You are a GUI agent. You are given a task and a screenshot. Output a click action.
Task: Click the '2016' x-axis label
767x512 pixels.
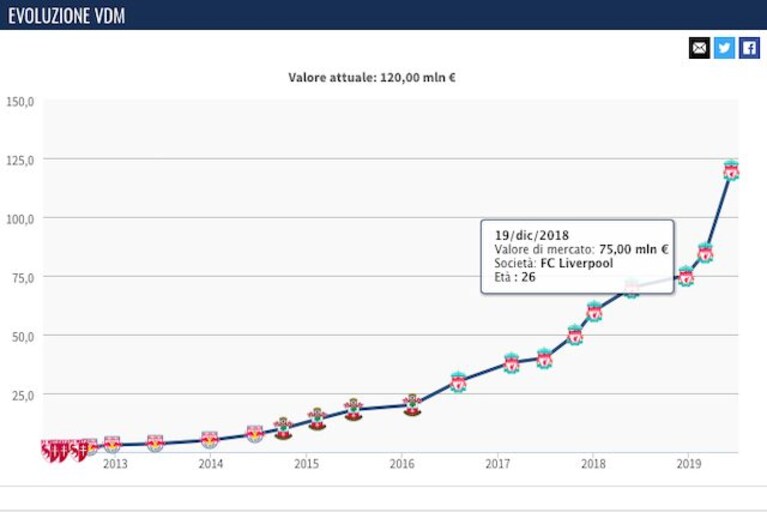(x=402, y=464)
